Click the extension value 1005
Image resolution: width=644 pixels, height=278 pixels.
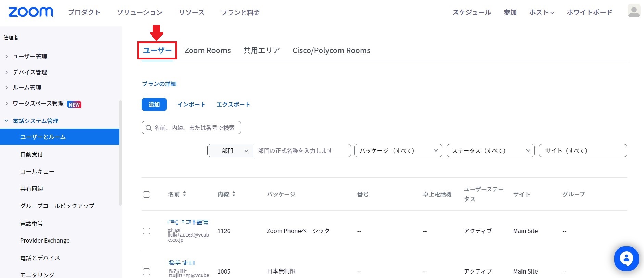coord(224,271)
